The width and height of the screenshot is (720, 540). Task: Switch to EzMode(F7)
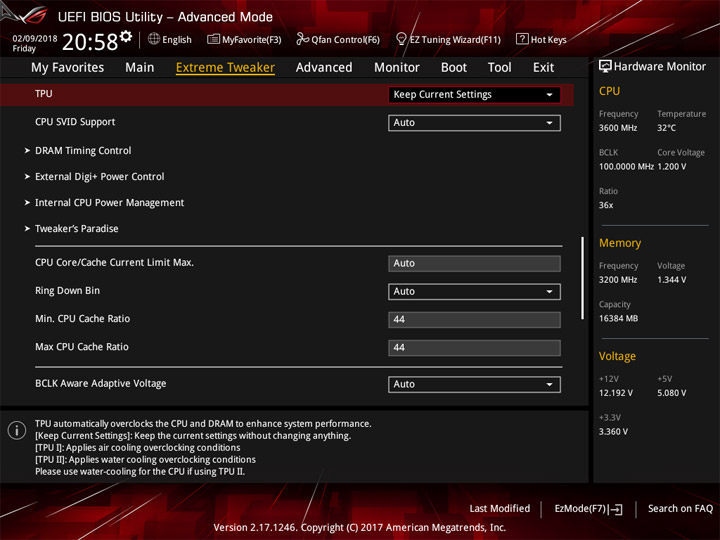pyautogui.click(x=588, y=509)
